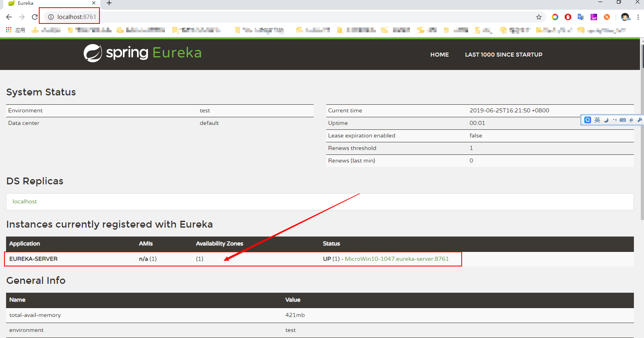Click the n/a (1) AMIs cell
Screen dimensions: 644x338
coord(148,259)
